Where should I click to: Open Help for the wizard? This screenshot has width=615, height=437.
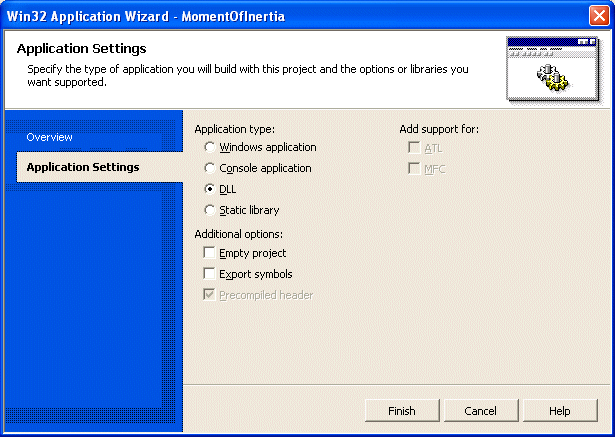point(560,411)
